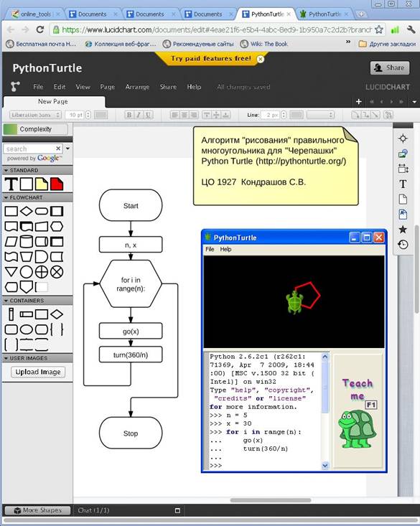
Task: Open the line color swatch
Action: [297, 115]
